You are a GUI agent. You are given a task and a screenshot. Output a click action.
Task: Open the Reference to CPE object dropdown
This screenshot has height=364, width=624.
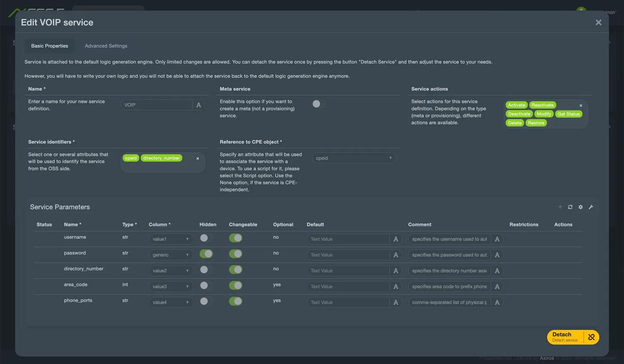pos(354,158)
